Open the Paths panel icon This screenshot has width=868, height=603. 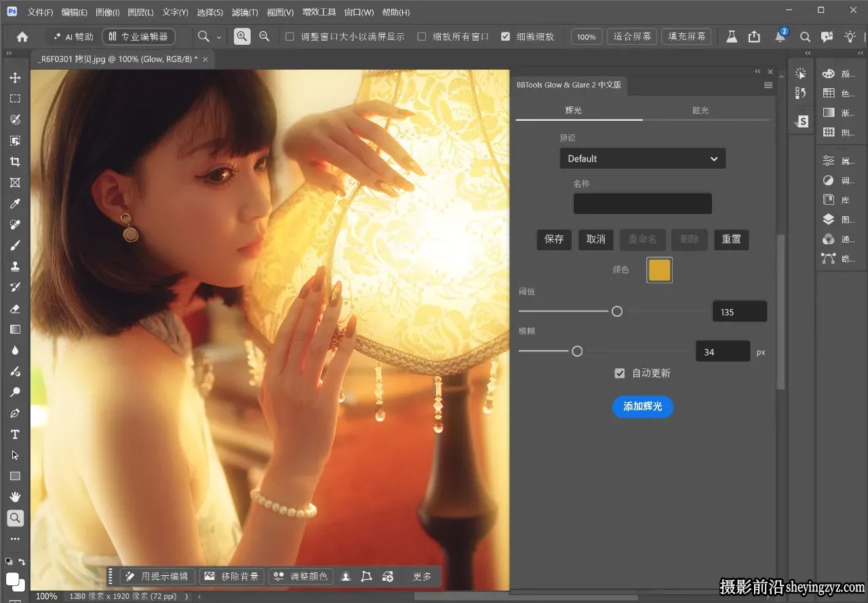tap(828, 258)
